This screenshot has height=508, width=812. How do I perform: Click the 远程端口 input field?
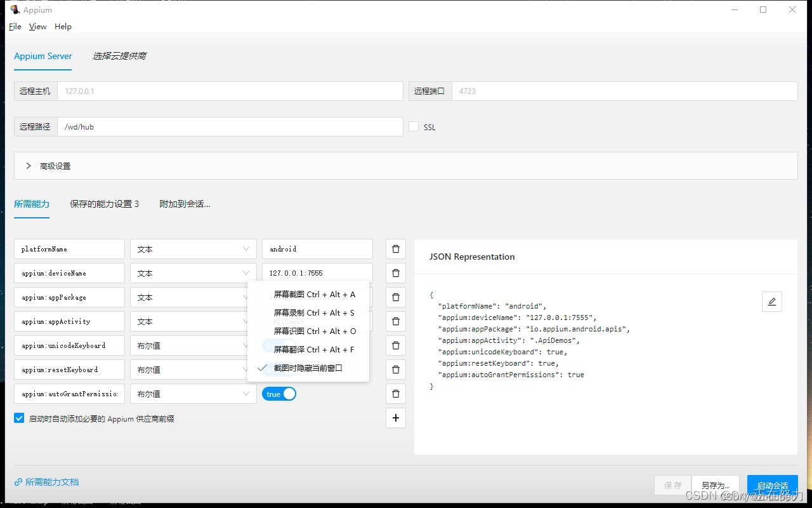click(624, 91)
